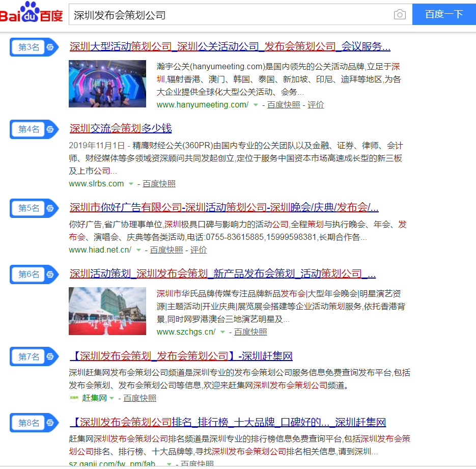
Task: Click the 赶集网 site favicon
Action: tap(74, 398)
